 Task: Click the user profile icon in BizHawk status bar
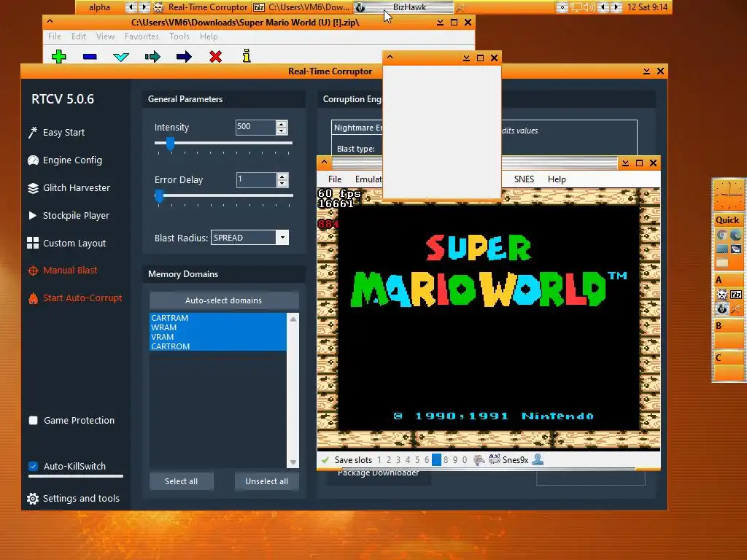(538, 459)
